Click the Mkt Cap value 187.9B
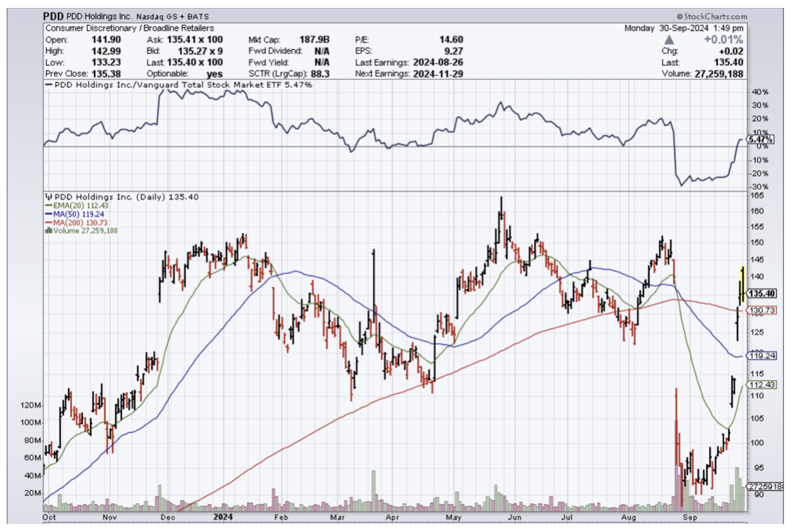 [x=314, y=39]
